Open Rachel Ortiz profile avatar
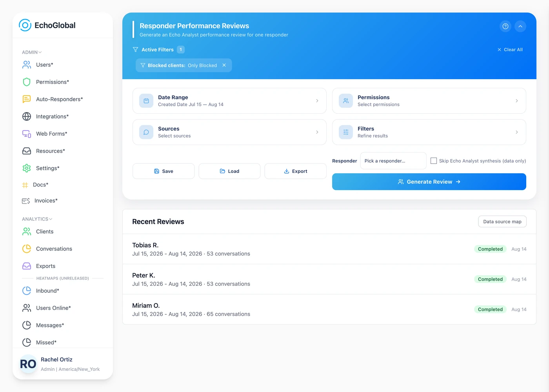The image size is (549, 392). (x=28, y=364)
